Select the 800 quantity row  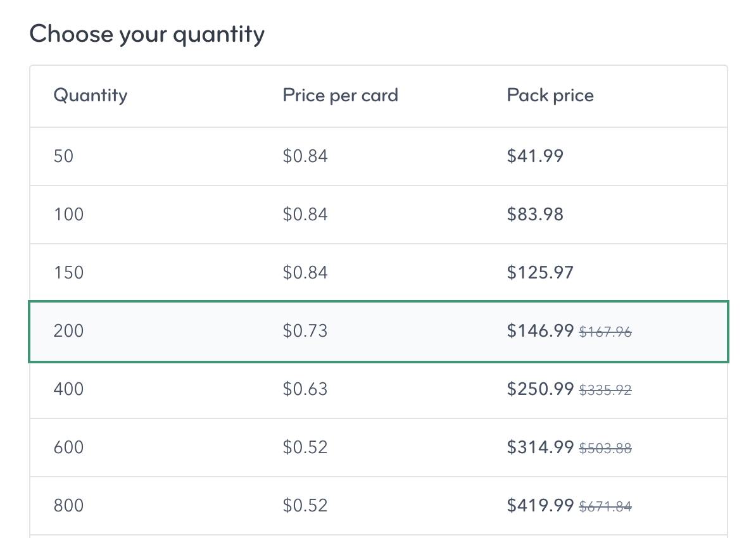(68, 506)
